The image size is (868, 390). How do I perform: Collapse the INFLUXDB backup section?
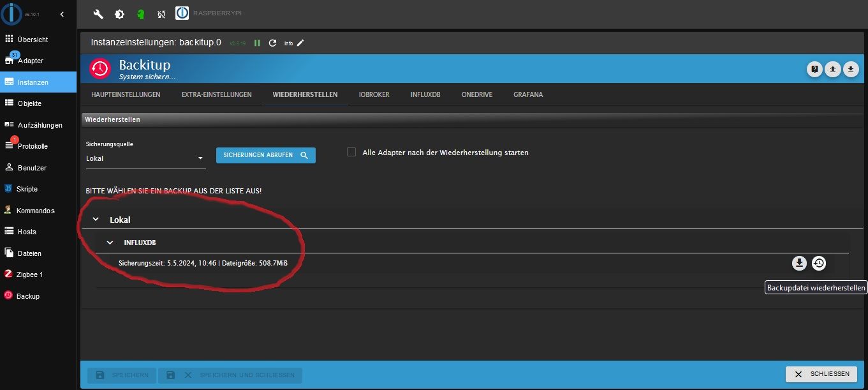110,243
